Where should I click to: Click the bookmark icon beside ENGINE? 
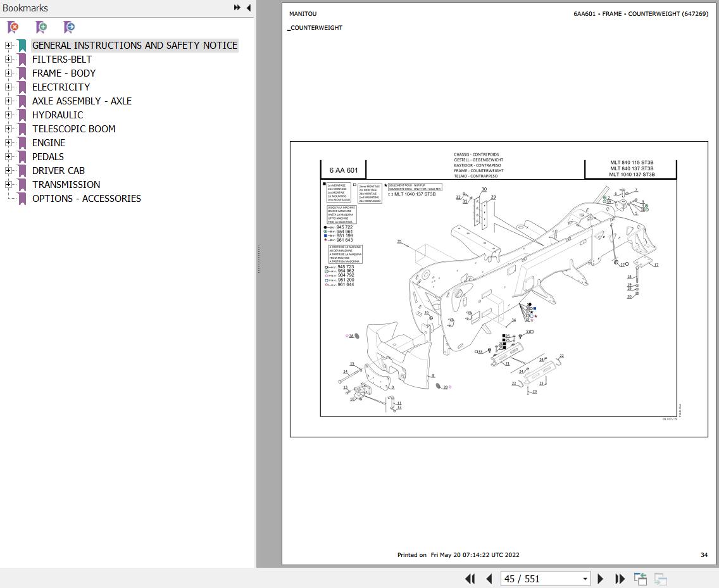coord(22,142)
